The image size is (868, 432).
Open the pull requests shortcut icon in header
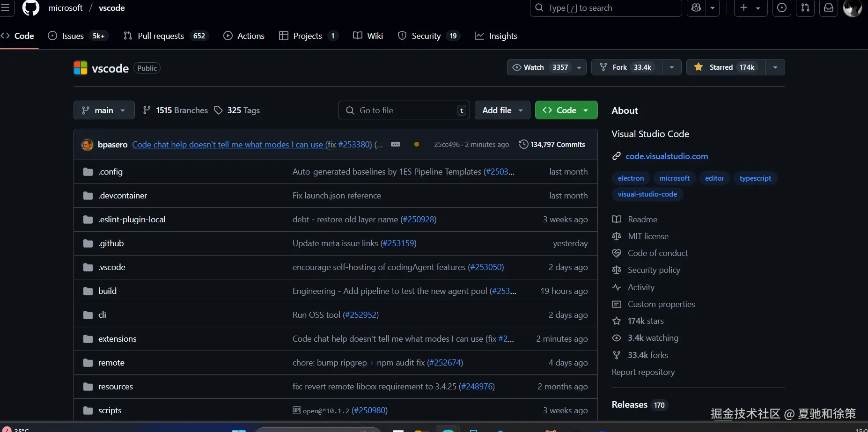tap(805, 8)
